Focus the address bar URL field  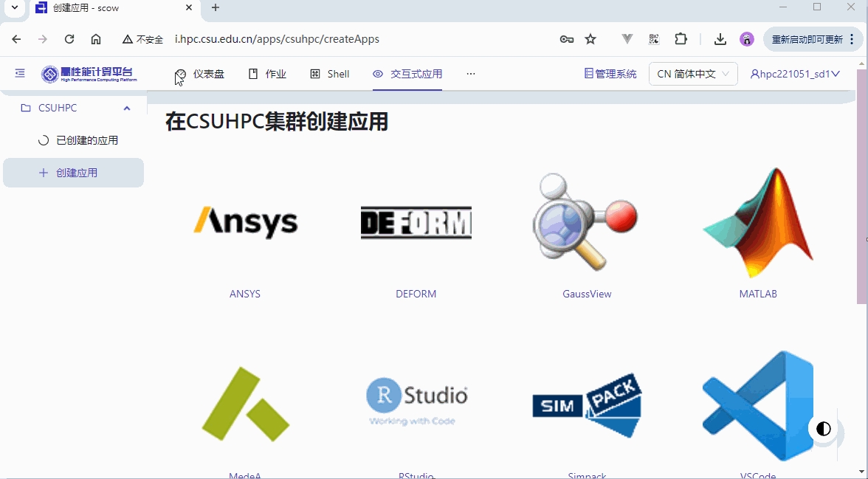point(277,39)
